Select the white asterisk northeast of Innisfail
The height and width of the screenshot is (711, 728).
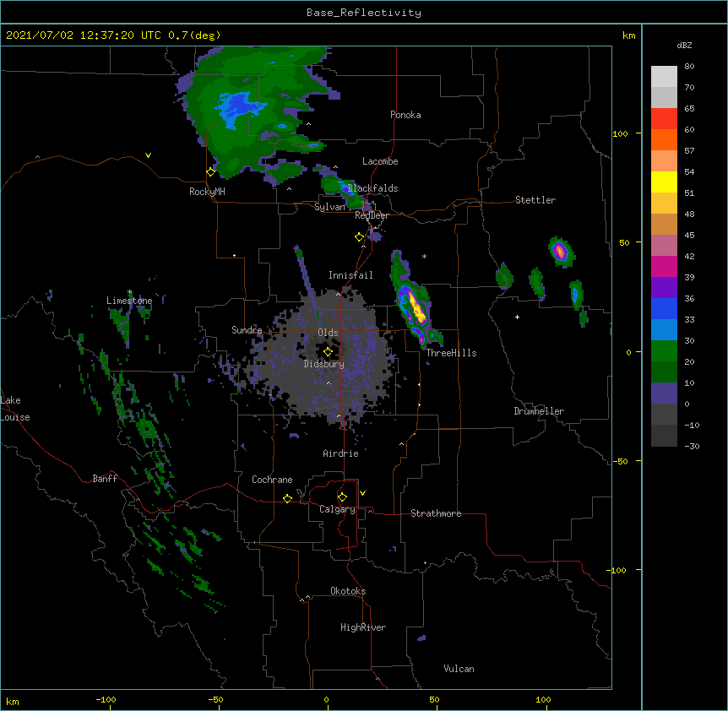pyautogui.click(x=424, y=256)
